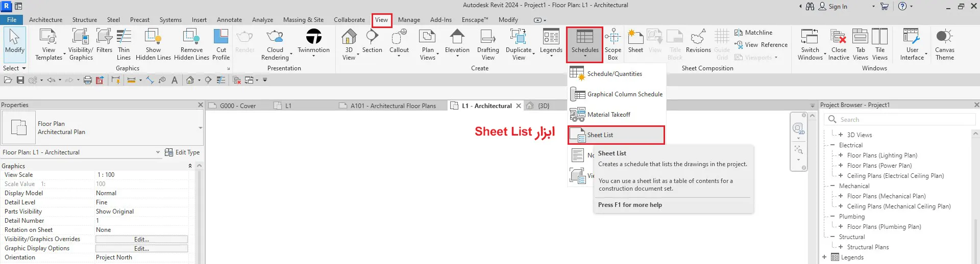This screenshot has height=264, width=980.
Task: Open Plan Views tool
Action: (428, 45)
